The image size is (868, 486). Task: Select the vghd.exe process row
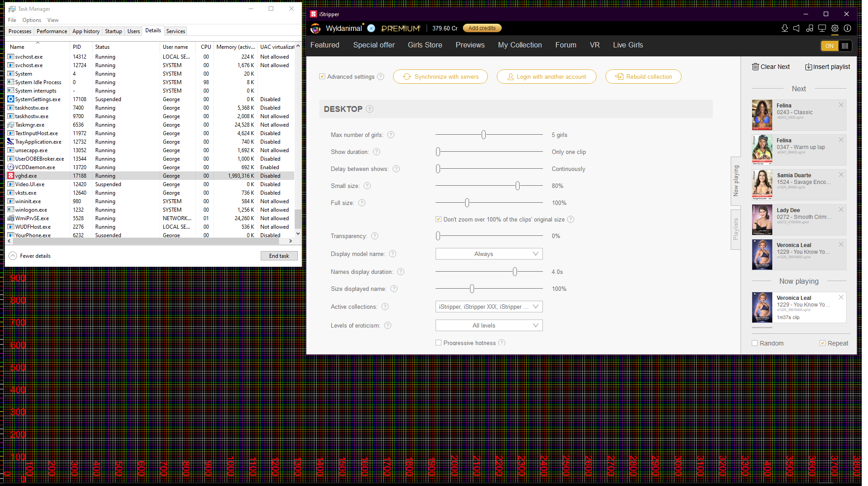tap(26, 176)
